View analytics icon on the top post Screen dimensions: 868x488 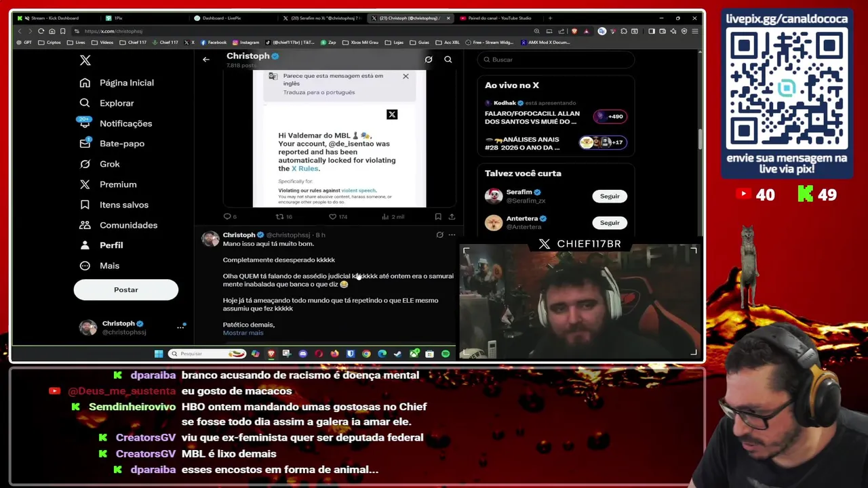[385, 217]
